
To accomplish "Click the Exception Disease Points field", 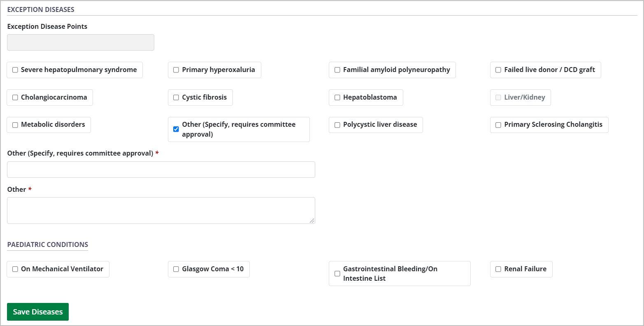I will click(x=80, y=42).
